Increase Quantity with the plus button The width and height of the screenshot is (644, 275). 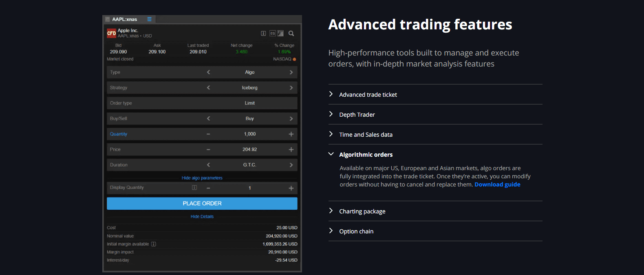[x=291, y=134]
